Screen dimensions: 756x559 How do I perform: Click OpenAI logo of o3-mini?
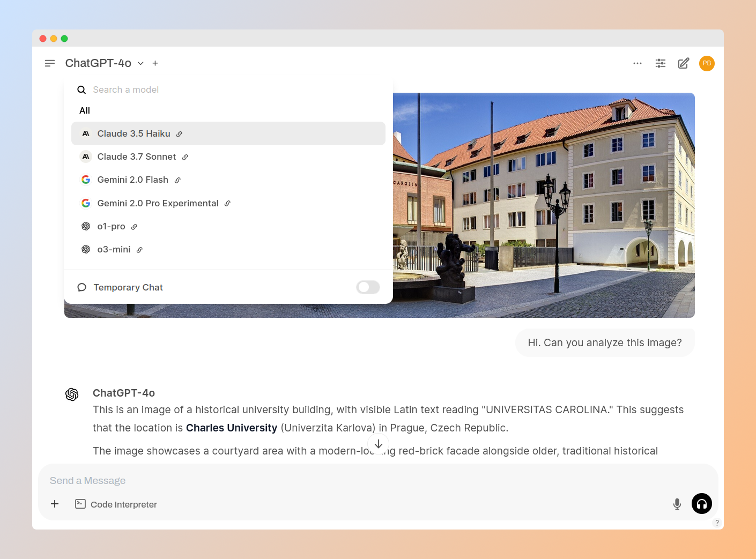pyautogui.click(x=86, y=249)
